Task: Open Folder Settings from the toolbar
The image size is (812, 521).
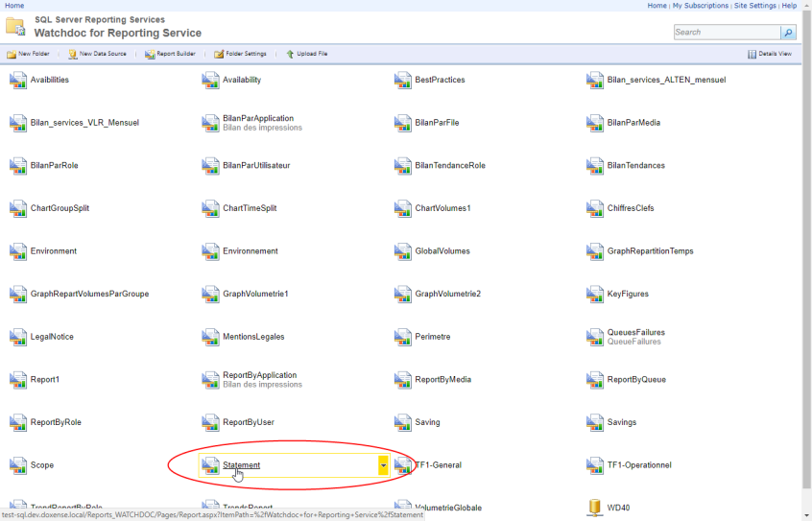Action: [240, 54]
